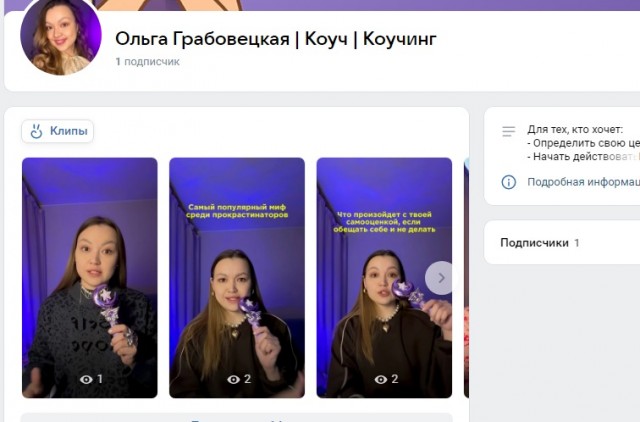The height and width of the screenshot is (422, 640).
Task: Play the clip about прокрастинаторов myth
Action: pos(237,278)
